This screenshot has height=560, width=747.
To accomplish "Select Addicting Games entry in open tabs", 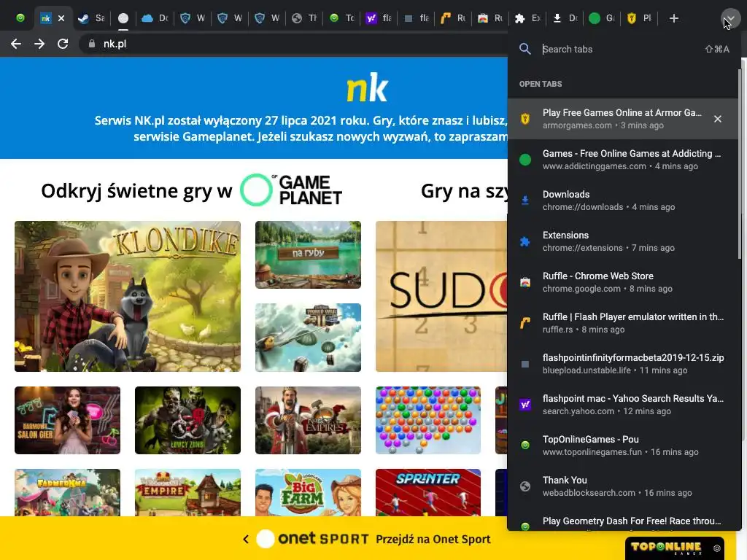I will coord(622,160).
